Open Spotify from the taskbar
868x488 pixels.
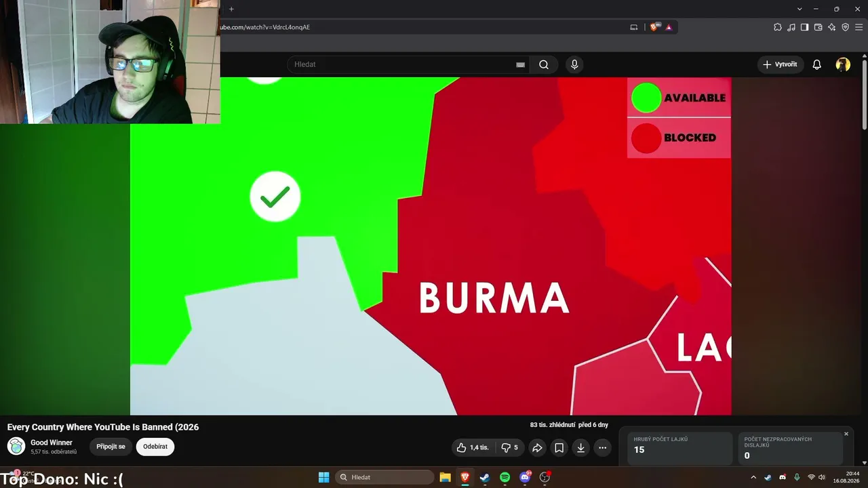[x=505, y=477]
